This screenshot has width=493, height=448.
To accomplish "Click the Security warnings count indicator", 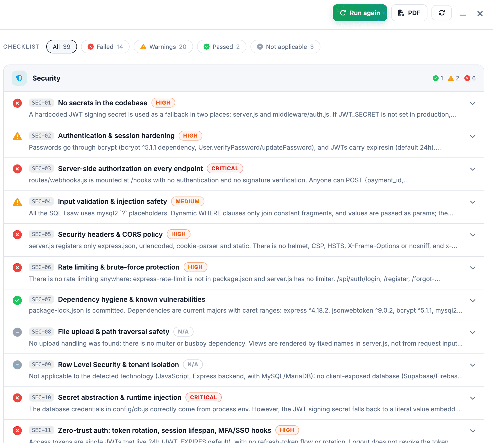I will (x=454, y=78).
